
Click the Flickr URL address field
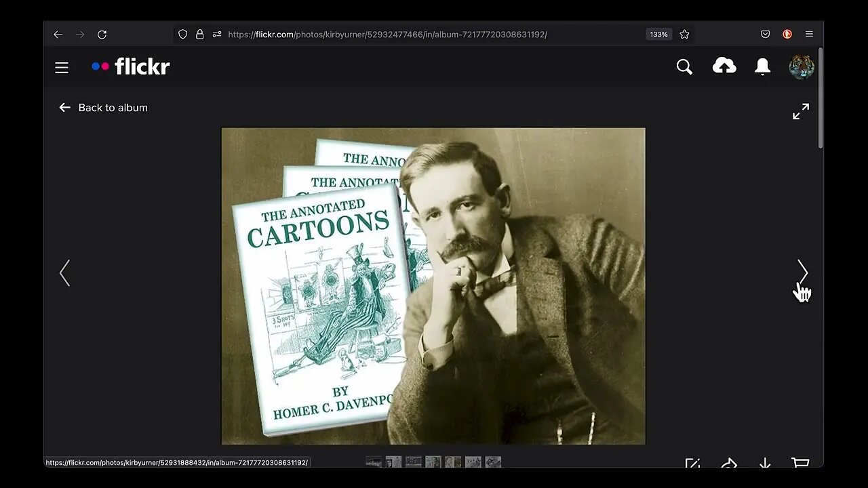(x=434, y=34)
